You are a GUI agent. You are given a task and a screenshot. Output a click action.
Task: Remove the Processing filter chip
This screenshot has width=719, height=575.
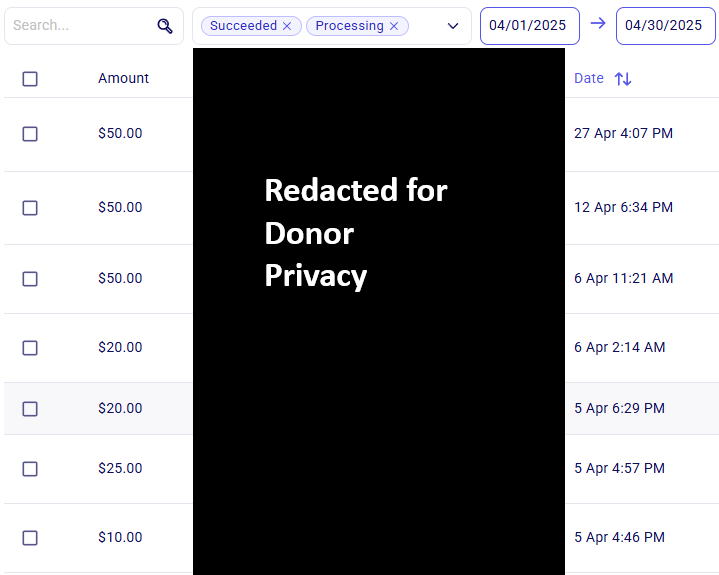[x=394, y=26]
